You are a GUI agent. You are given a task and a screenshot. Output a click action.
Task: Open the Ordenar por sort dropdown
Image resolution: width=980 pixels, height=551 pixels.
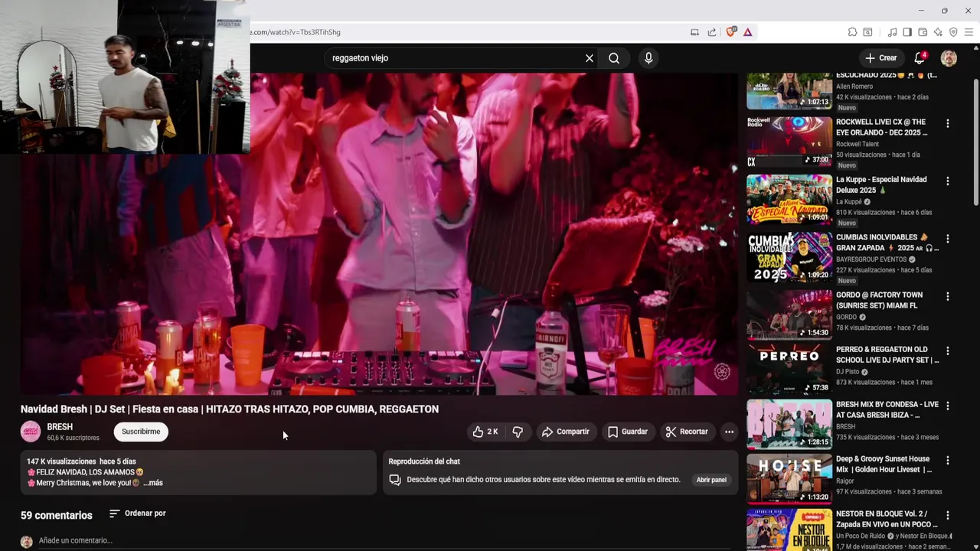[x=137, y=514]
